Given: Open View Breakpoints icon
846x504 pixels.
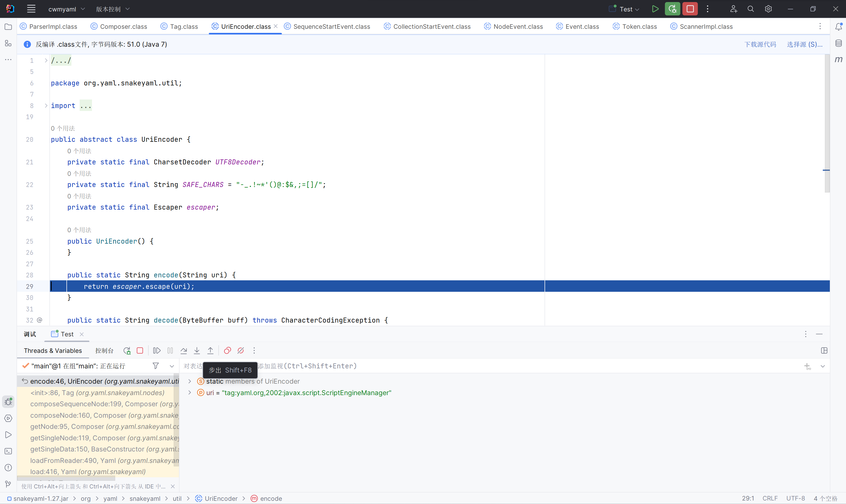Looking at the screenshot, I should pyautogui.click(x=227, y=350).
